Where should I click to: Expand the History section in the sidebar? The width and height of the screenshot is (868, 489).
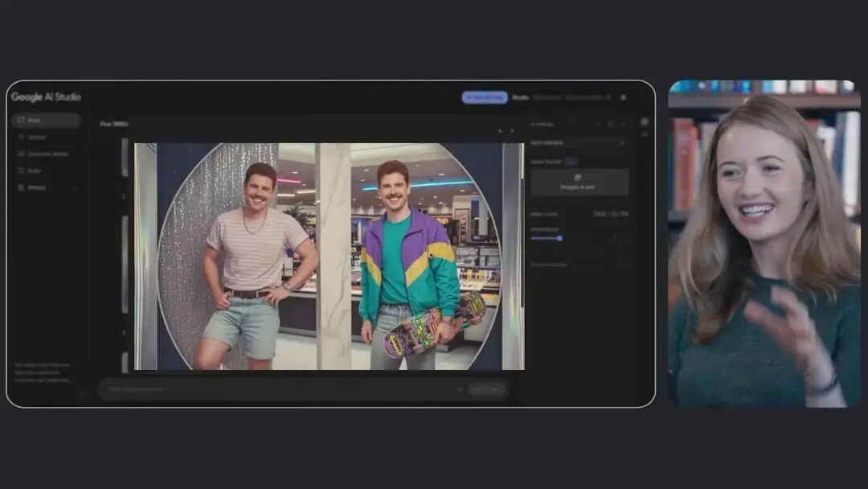tap(75, 187)
